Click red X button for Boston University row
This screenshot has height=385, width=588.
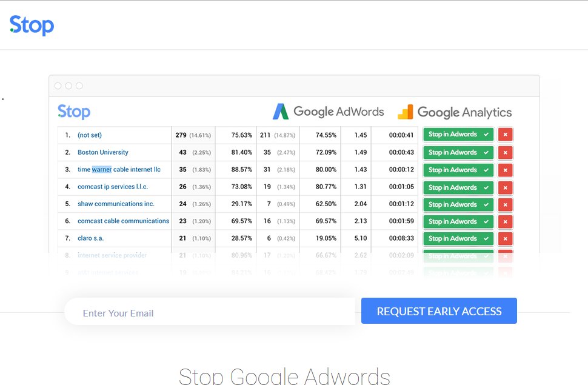point(505,152)
